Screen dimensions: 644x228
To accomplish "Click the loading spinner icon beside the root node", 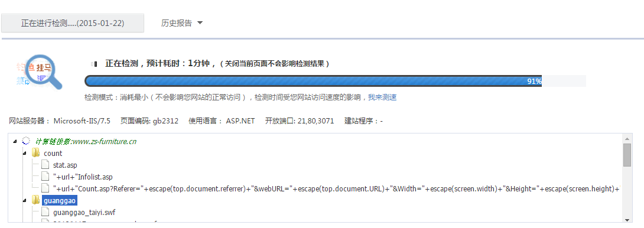I will coord(26,141).
